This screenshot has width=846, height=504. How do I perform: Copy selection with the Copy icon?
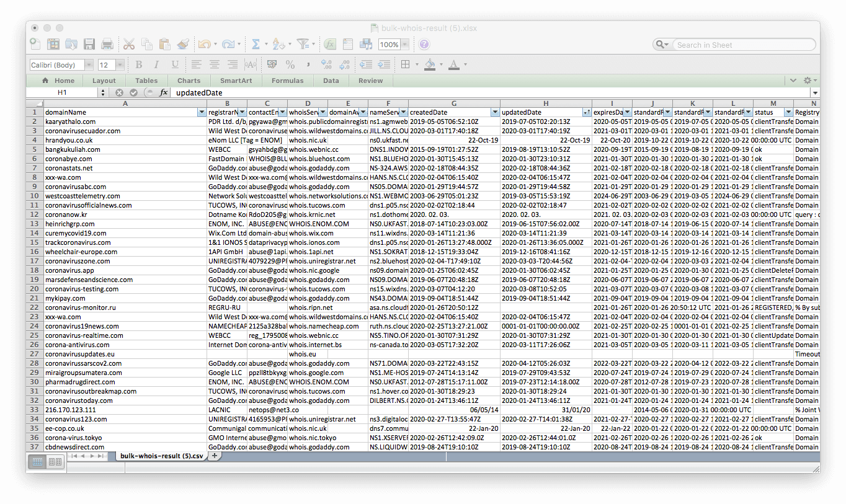point(147,44)
